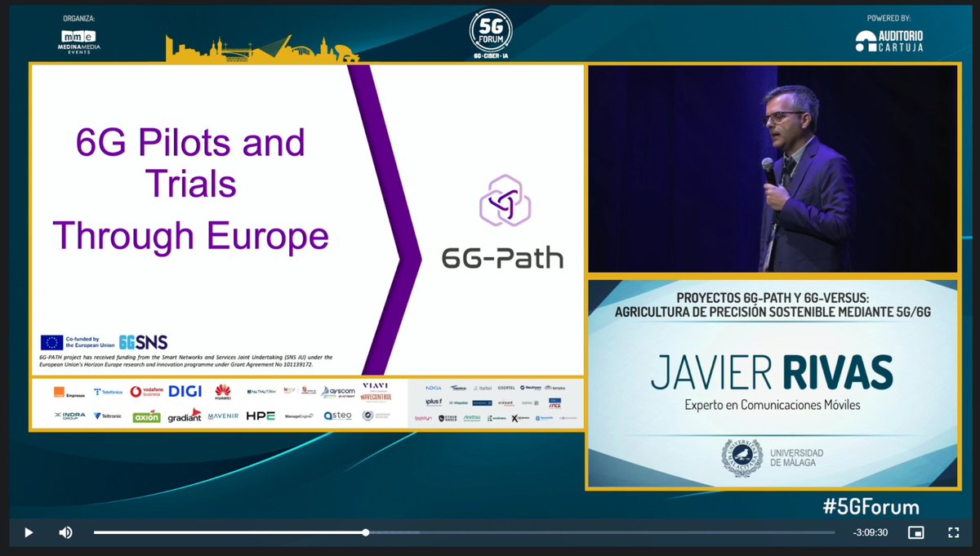980x556 pixels.
Task: Click the 'Through Europe' slide text
Action: coord(190,236)
